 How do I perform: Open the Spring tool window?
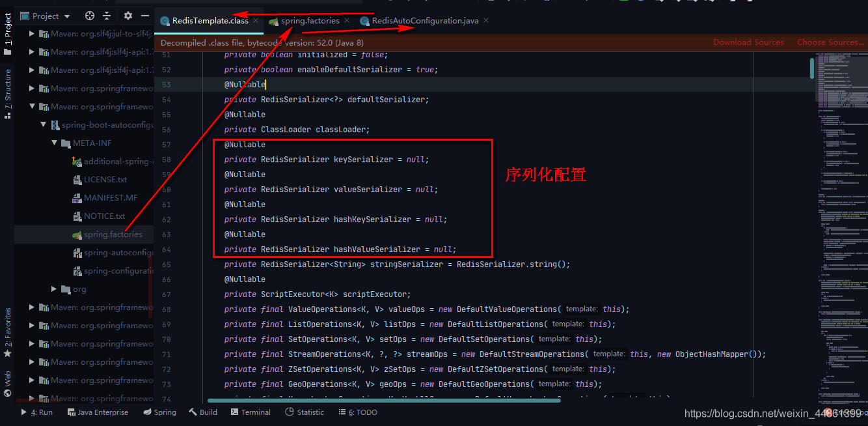click(x=159, y=412)
